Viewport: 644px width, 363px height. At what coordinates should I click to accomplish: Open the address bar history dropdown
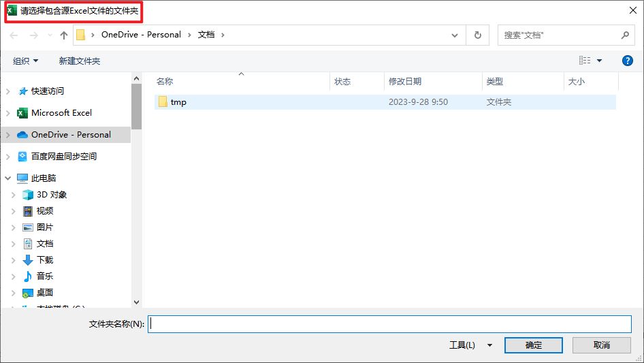(x=455, y=35)
